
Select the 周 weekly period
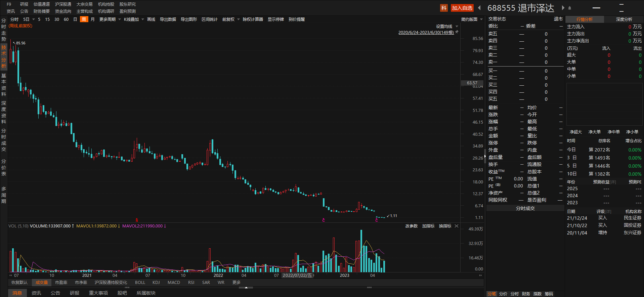[x=84, y=19]
